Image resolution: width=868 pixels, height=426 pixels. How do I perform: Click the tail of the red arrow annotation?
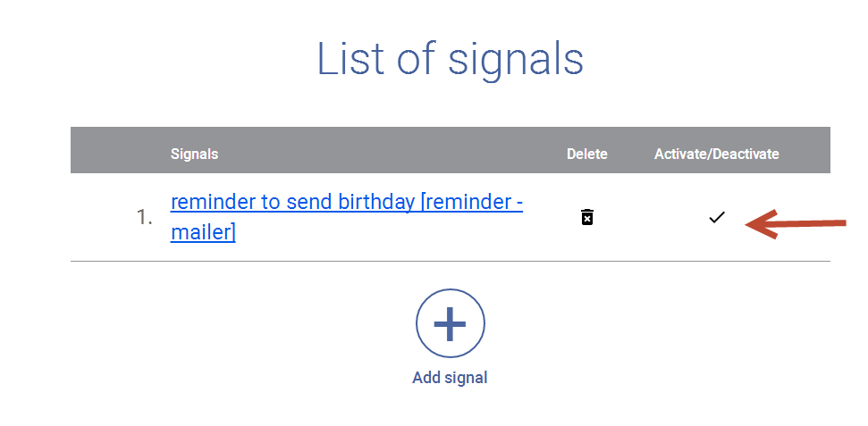pyautogui.click(x=830, y=223)
